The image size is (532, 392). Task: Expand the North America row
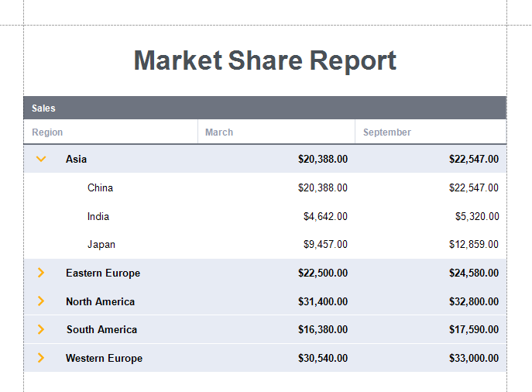pos(41,301)
